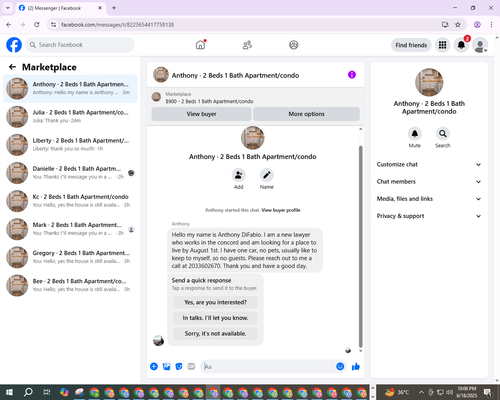Open the taskbar clock and date

pyautogui.click(x=467, y=392)
